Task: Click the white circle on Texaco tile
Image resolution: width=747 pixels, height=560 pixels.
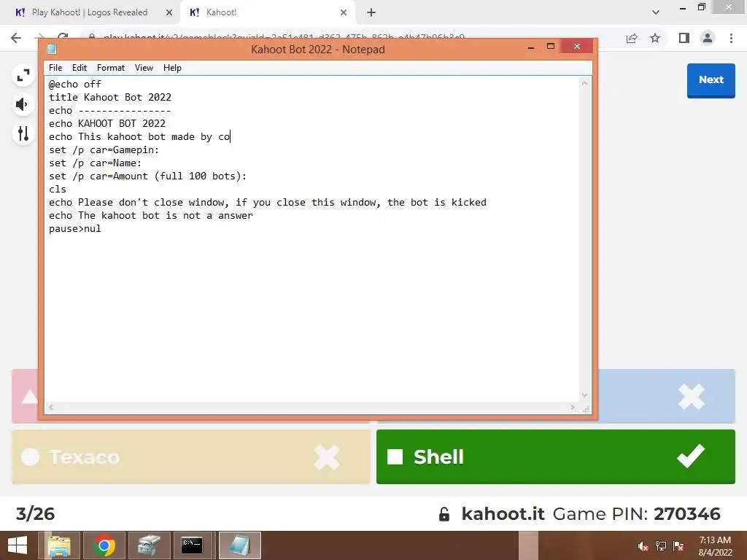Action: pyautogui.click(x=31, y=456)
